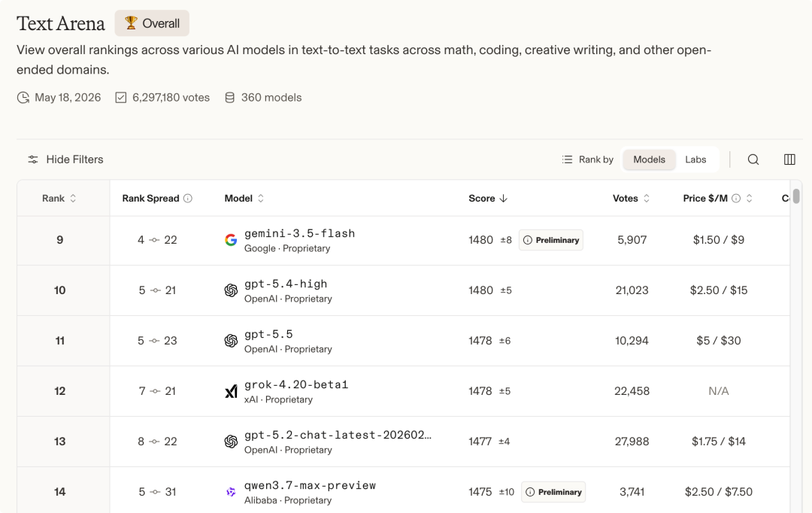812x513 pixels.
Task: Open the qwen3.7-max-preview model link
Action: (x=310, y=485)
